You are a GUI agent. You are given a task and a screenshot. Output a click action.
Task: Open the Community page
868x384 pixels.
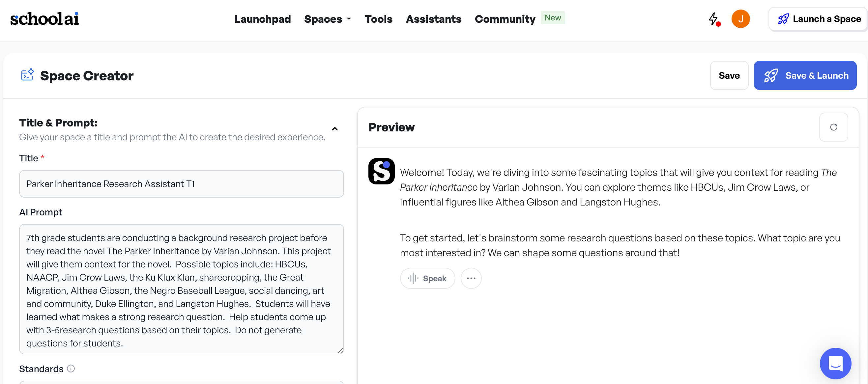pos(505,19)
